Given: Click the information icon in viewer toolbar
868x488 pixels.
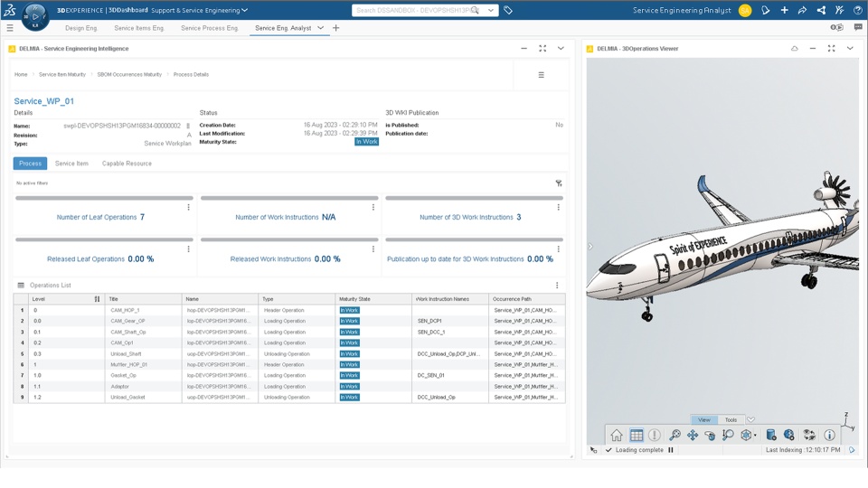Looking at the screenshot, I should point(829,435).
